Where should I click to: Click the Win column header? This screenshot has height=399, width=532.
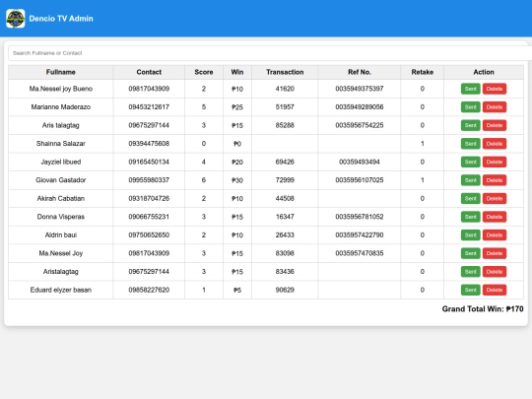click(x=237, y=72)
